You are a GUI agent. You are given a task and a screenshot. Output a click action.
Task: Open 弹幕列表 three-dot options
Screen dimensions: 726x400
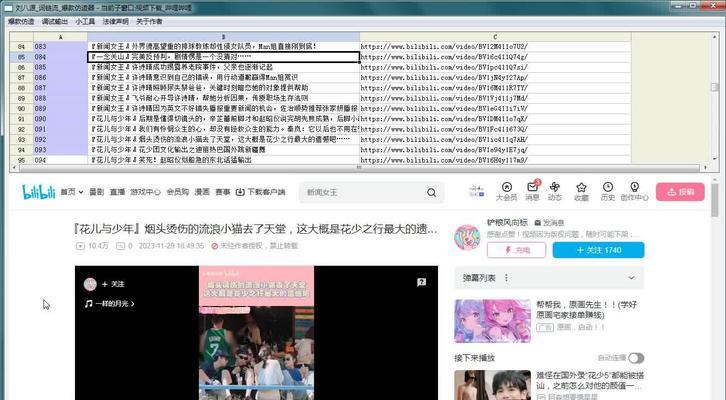tap(507, 278)
